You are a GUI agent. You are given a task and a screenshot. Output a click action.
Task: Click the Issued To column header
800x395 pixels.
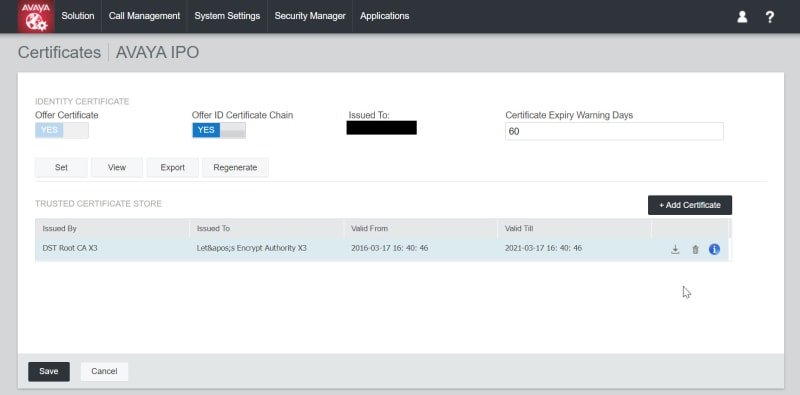click(266, 229)
